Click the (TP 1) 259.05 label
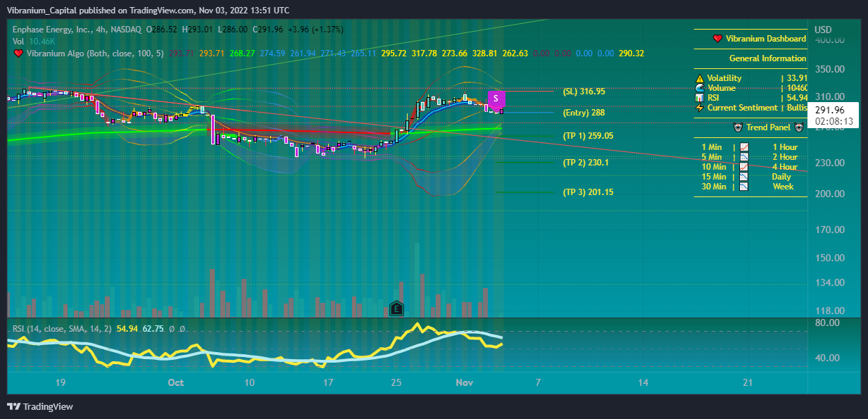This screenshot has width=868, height=419. 588,136
